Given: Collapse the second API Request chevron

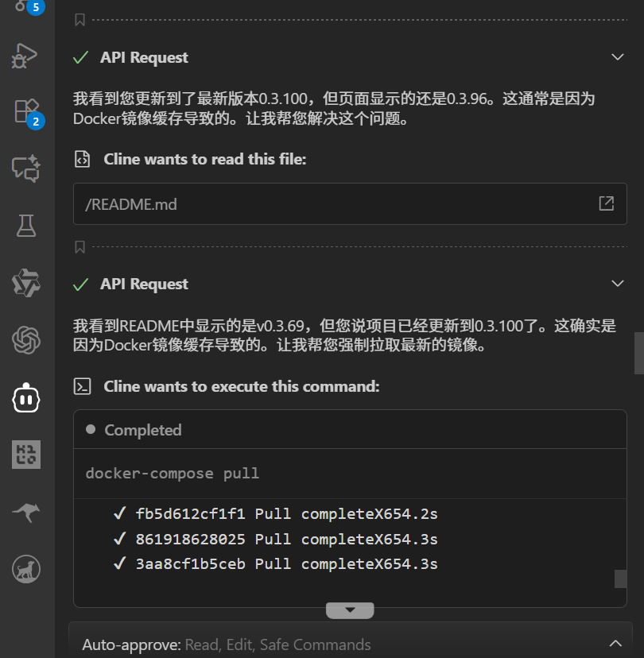Looking at the screenshot, I should (x=619, y=283).
